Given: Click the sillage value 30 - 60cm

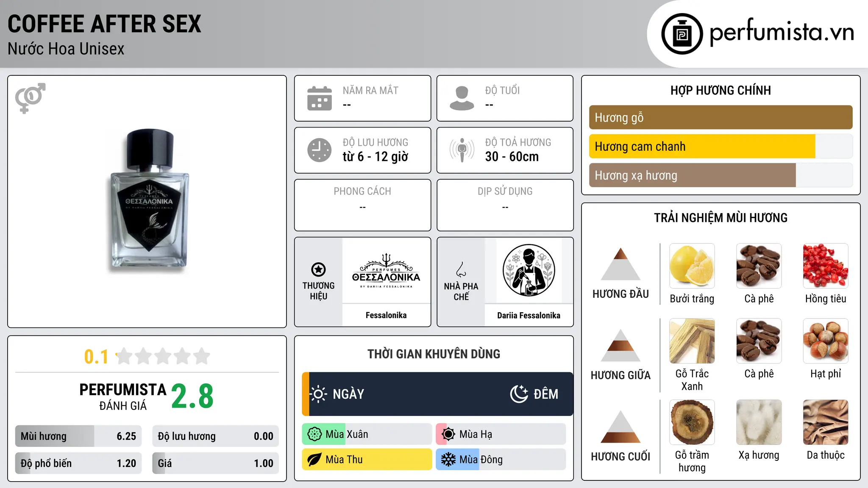Looking at the screenshot, I should [x=512, y=157].
